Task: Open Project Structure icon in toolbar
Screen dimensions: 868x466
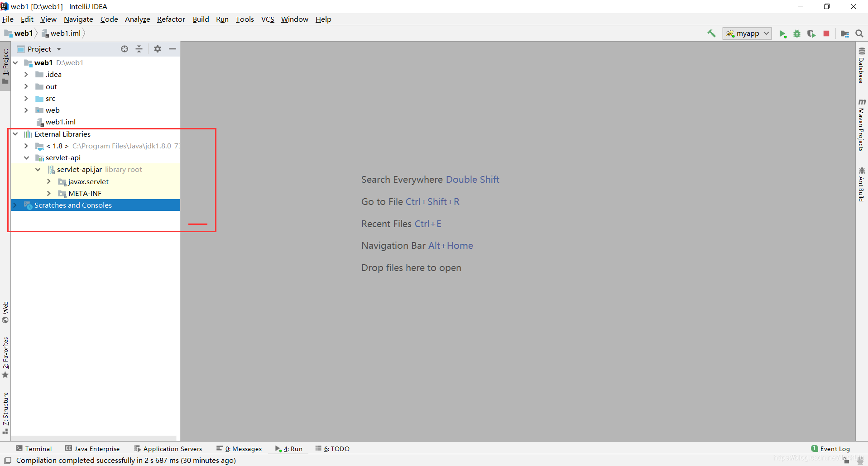Action: [845, 34]
